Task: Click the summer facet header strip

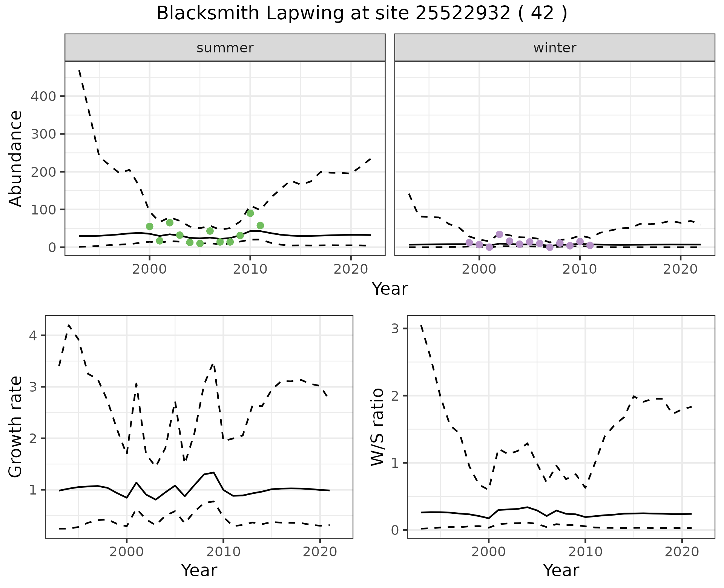Action: (225, 48)
